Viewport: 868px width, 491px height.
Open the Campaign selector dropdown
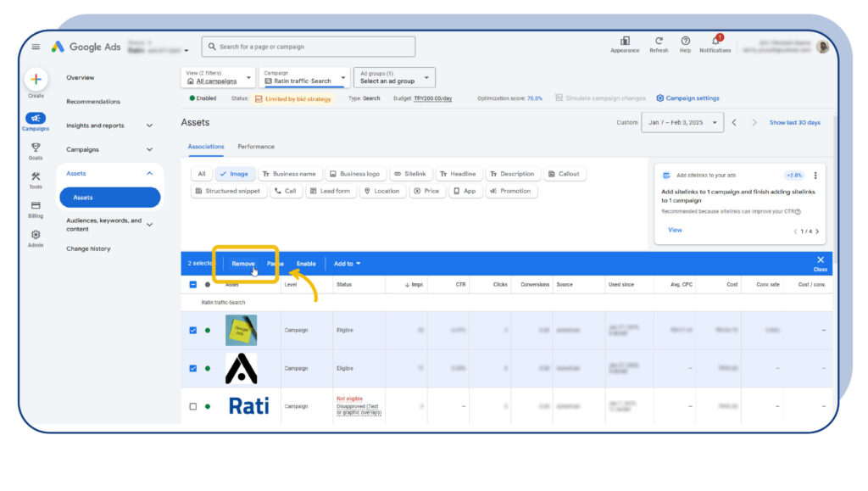(x=304, y=77)
